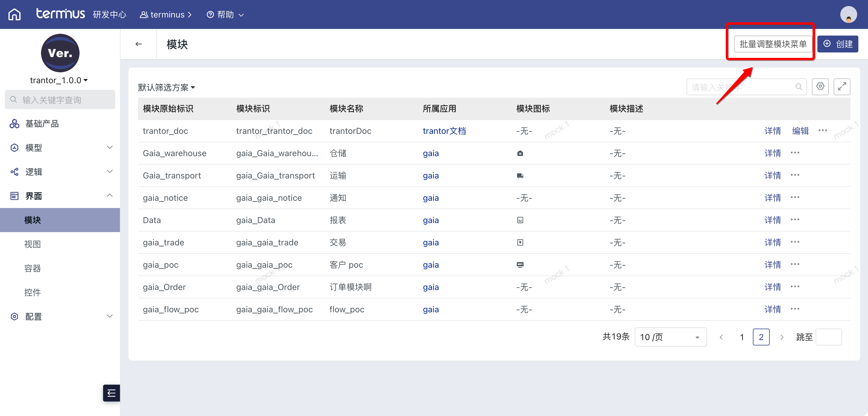868x416 pixels.
Task: Focus table keyword search field
Action: (x=746, y=87)
